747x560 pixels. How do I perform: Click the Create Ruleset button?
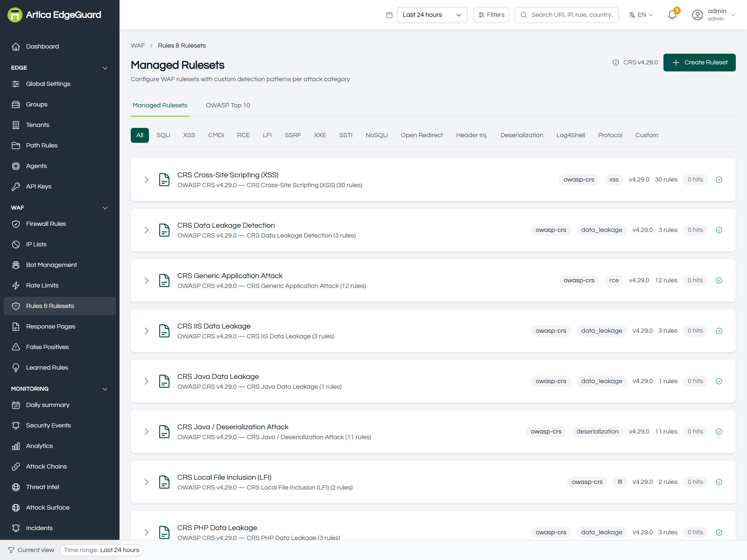tap(699, 63)
